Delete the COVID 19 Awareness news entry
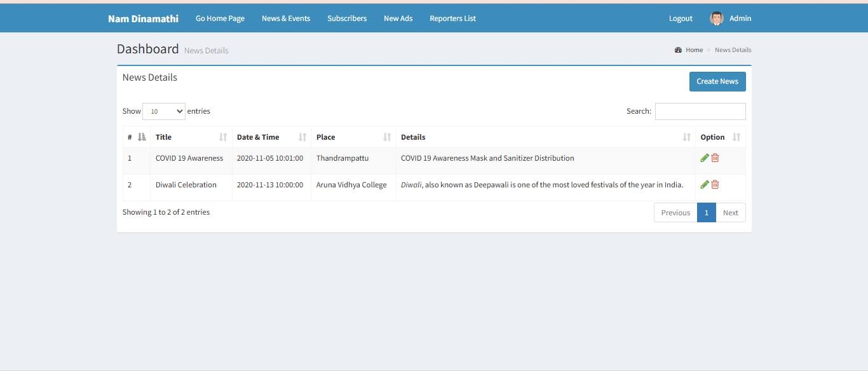This screenshot has width=868, height=376. click(715, 158)
